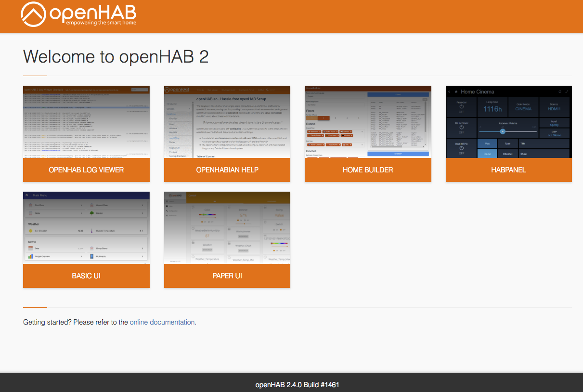Click the HOME BUILDER label
Viewport: 583px width, 392px height.
point(368,170)
